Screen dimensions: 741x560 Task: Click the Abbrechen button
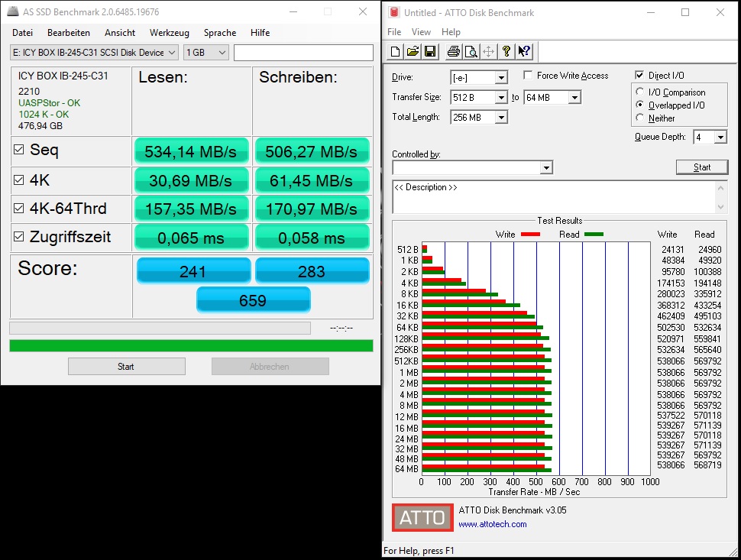tap(270, 366)
